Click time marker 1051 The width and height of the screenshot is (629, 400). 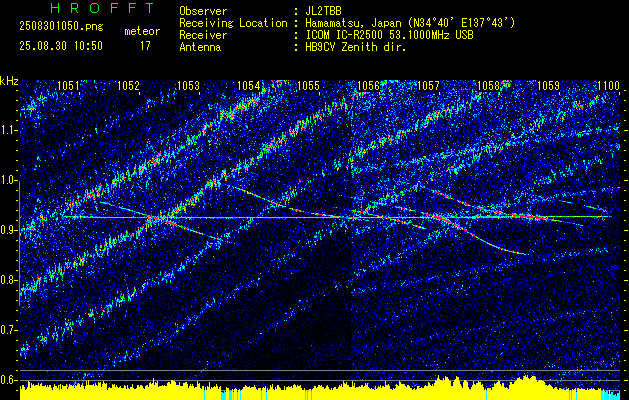pyautogui.click(x=68, y=86)
